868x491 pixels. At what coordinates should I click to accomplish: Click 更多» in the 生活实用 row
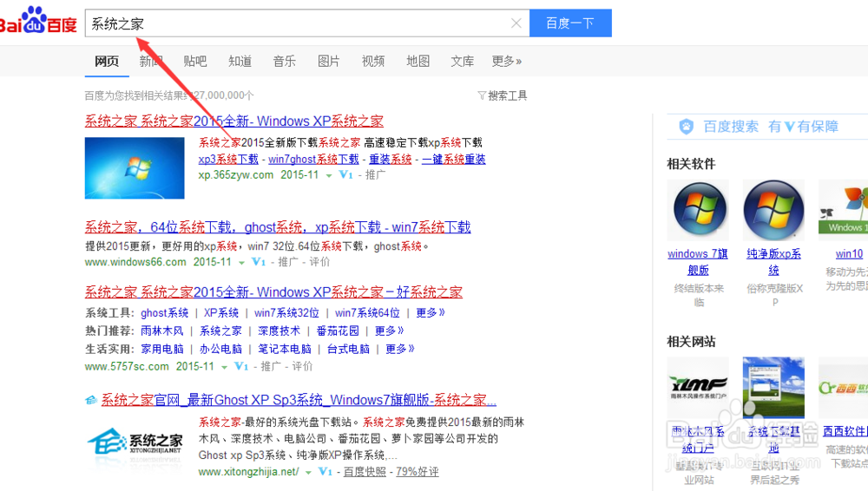point(399,349)
